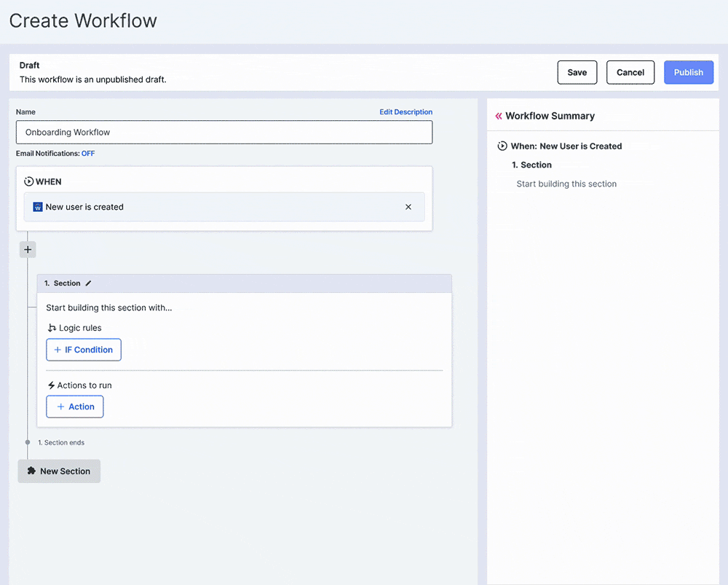
Task: Click the plus step connector button
Action: 28,250
